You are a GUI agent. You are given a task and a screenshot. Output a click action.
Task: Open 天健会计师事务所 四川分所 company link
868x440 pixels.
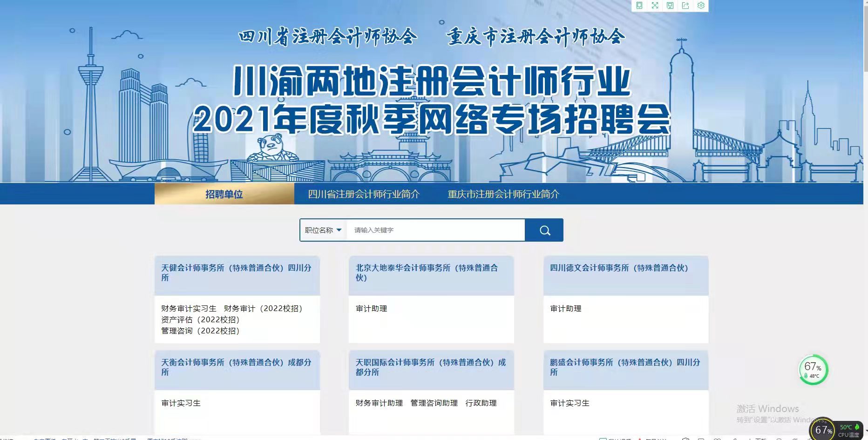[x=236, y=272]
